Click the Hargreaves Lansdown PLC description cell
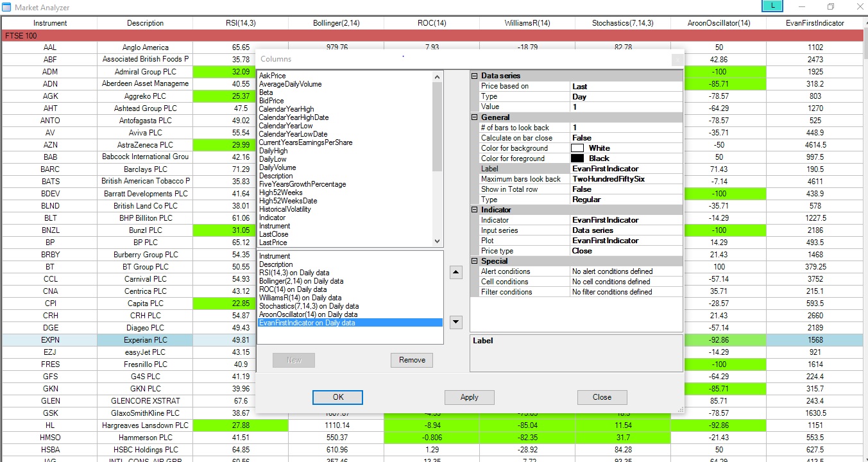 coord(146,425)
